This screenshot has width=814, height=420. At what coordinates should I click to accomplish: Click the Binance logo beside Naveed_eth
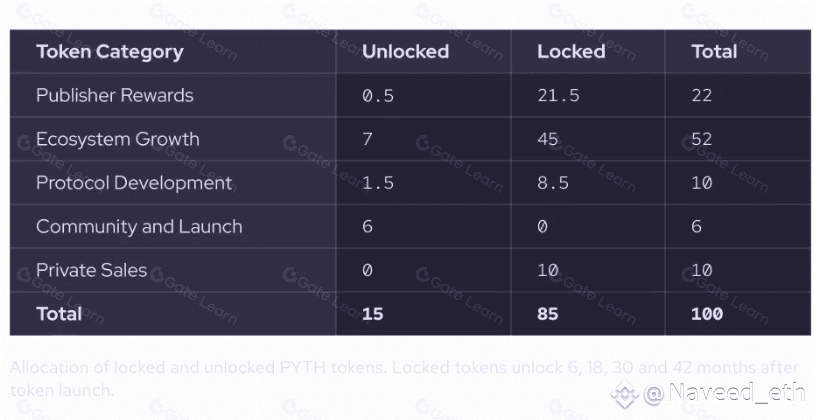pos(625,395)
